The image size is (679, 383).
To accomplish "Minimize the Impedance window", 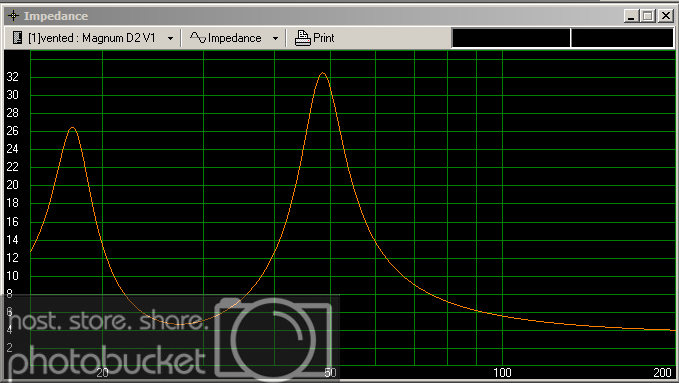I will (x=631, y=16).
